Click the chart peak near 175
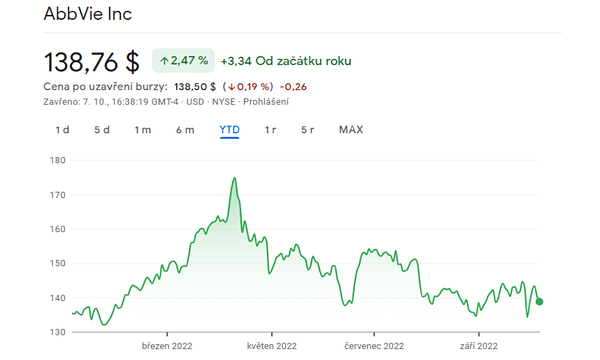This screenshot has height=360, width=600. click(x=235, y=178)
